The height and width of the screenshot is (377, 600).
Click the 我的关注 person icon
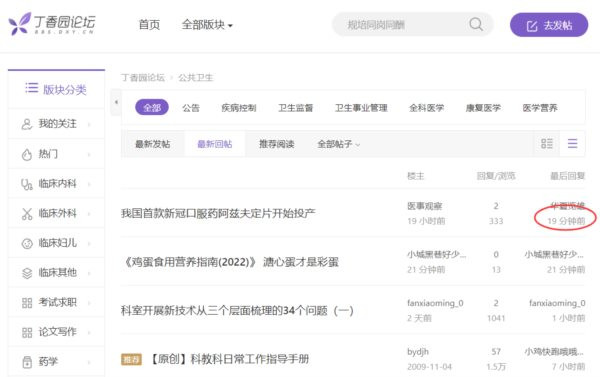pos(27,124)
